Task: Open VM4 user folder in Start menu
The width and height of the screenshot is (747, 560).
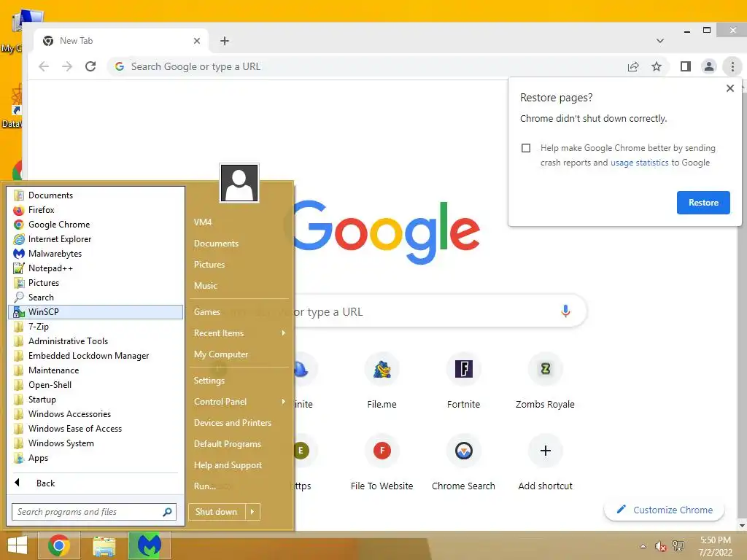Action: 239,222
